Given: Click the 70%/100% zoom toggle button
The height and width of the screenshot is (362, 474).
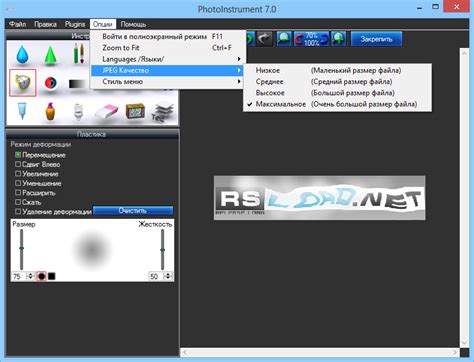Looking at the screenshot, I should [311, 39].
